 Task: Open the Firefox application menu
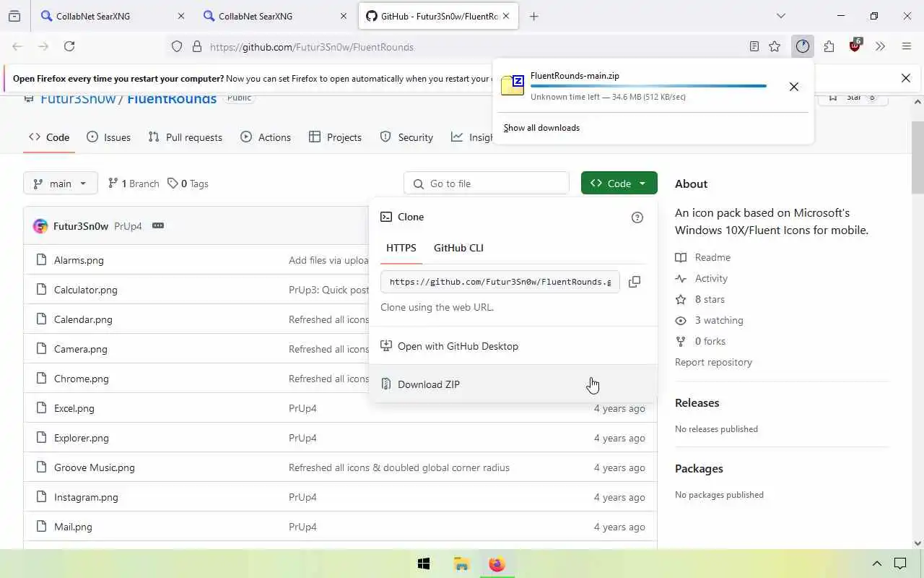(x=907, y=46)
